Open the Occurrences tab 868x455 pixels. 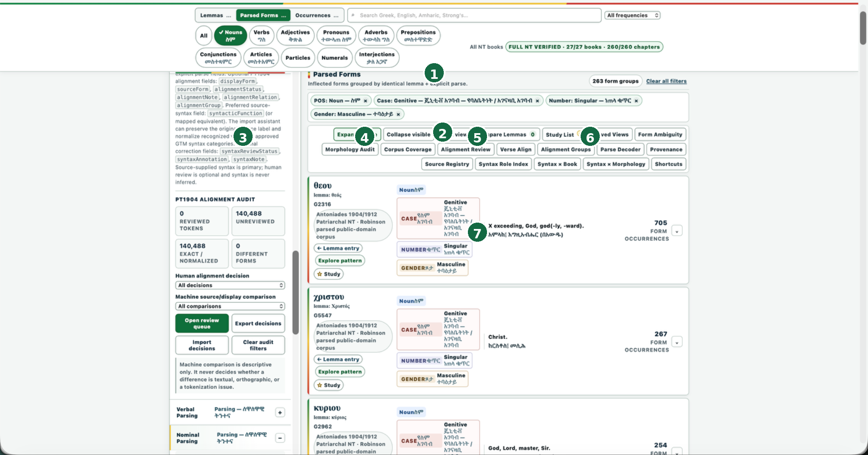pos(317,15)
